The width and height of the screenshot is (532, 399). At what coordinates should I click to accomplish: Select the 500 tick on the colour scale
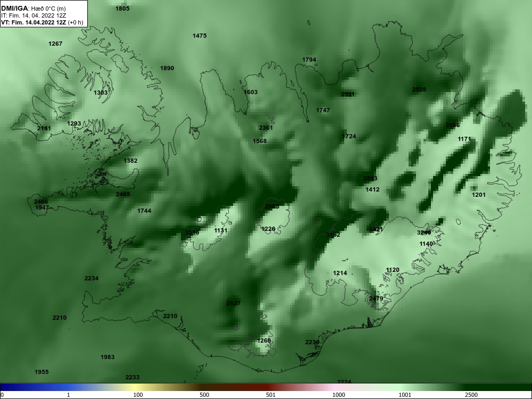pyautogui.click(x=204, y=395)
